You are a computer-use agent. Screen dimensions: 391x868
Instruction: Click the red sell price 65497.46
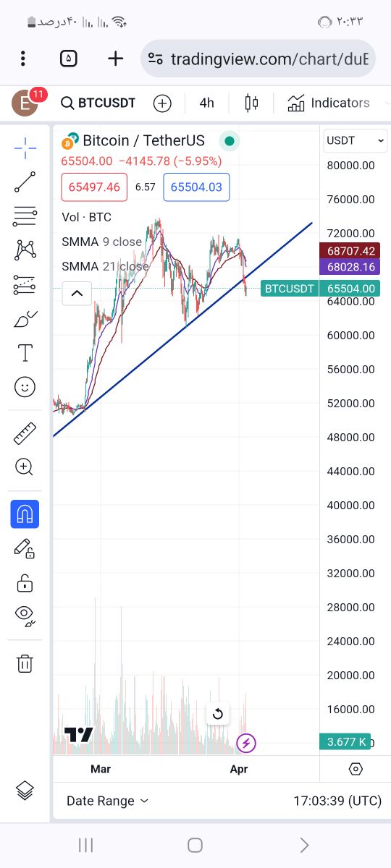(94, 187)
